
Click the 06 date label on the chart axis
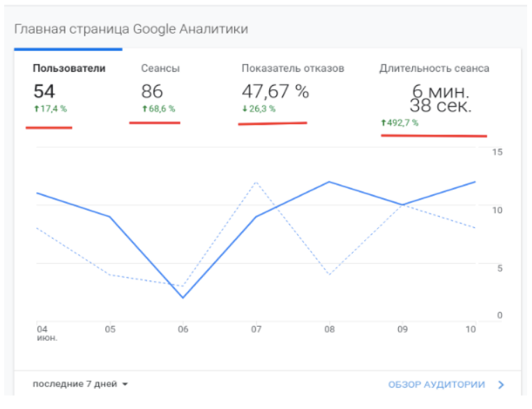click(x=183, y=328)
